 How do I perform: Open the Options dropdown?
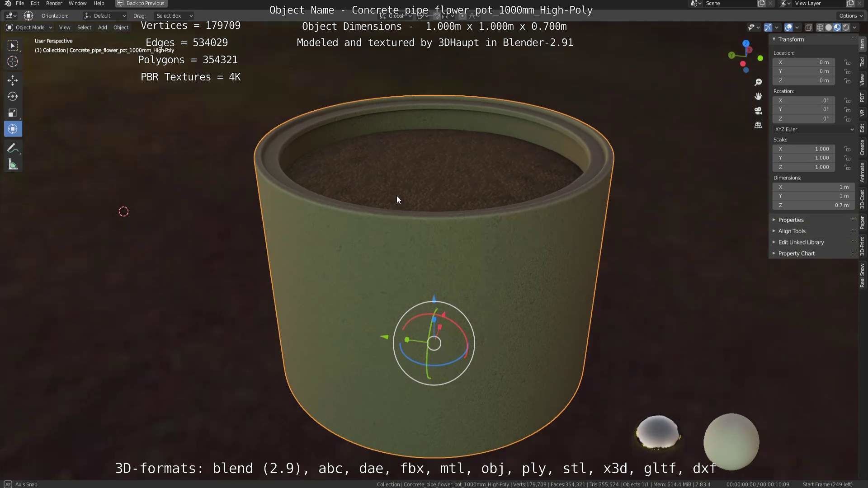pos(850,16)
